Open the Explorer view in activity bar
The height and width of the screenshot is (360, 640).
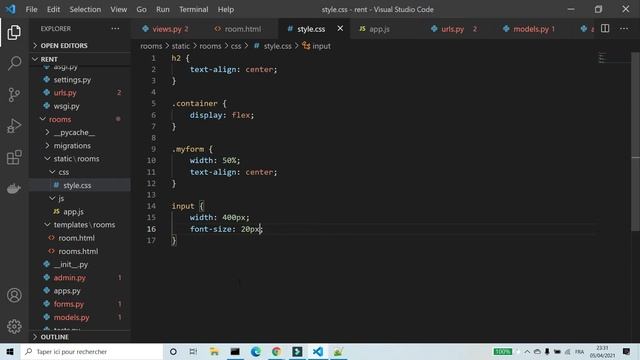point(14,33)
